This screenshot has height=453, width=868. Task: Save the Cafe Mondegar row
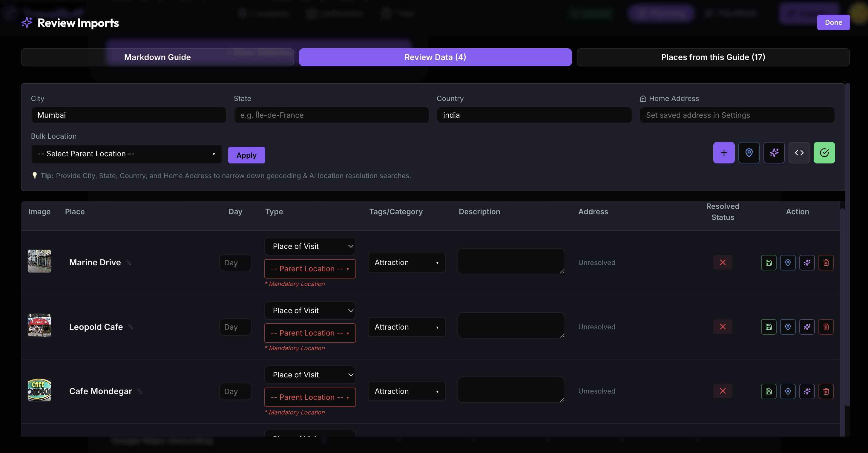(x=769, y=391)
